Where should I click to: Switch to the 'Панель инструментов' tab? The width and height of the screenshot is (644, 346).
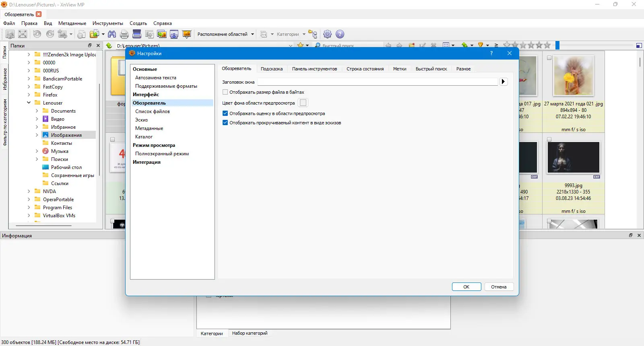[x=314, y=69]
